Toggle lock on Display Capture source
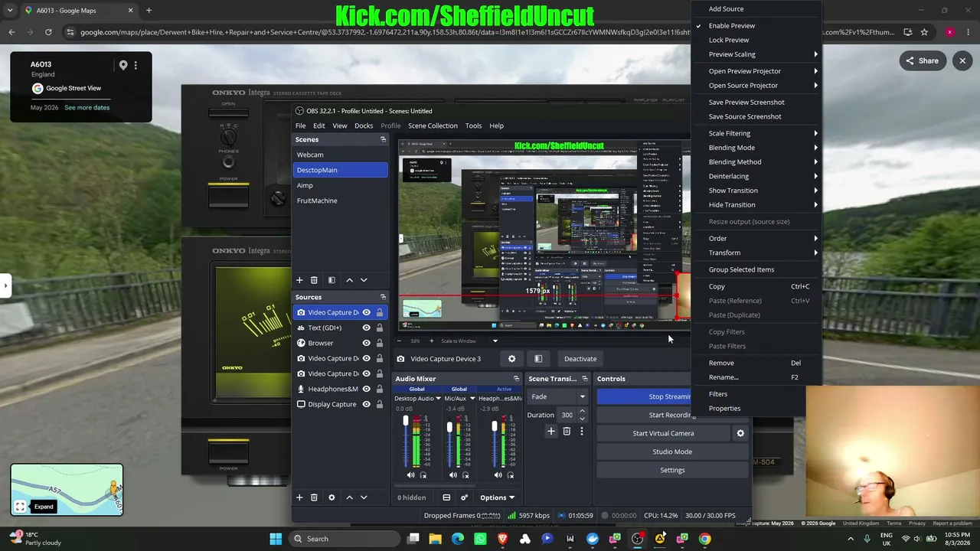Image resolution: width=980 pixels, height=551 pixels. click(x=380, y=404)
